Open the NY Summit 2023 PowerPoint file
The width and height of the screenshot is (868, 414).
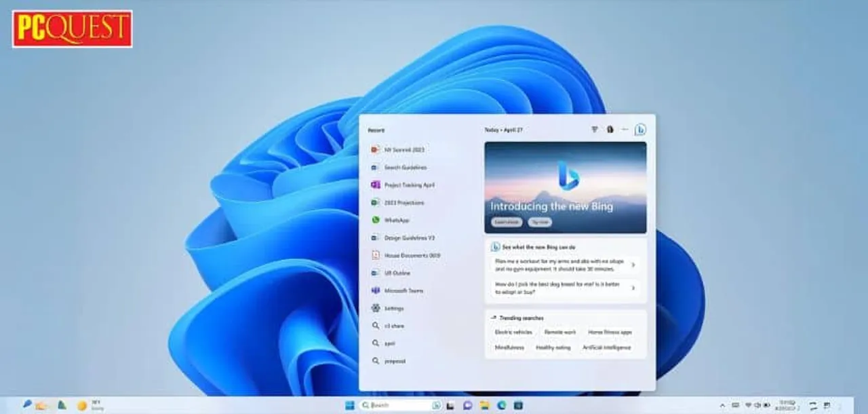tap(399, 149)
